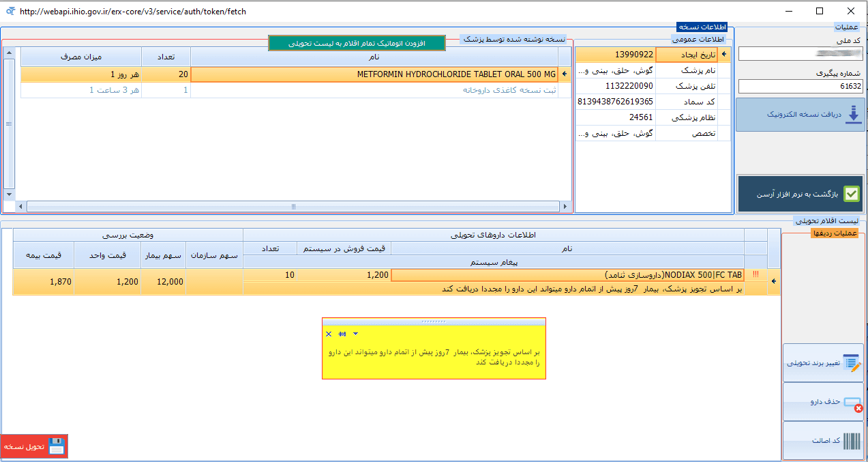Click the تعداد cell showing 20

pyautogui.click(x=166, y=74)
